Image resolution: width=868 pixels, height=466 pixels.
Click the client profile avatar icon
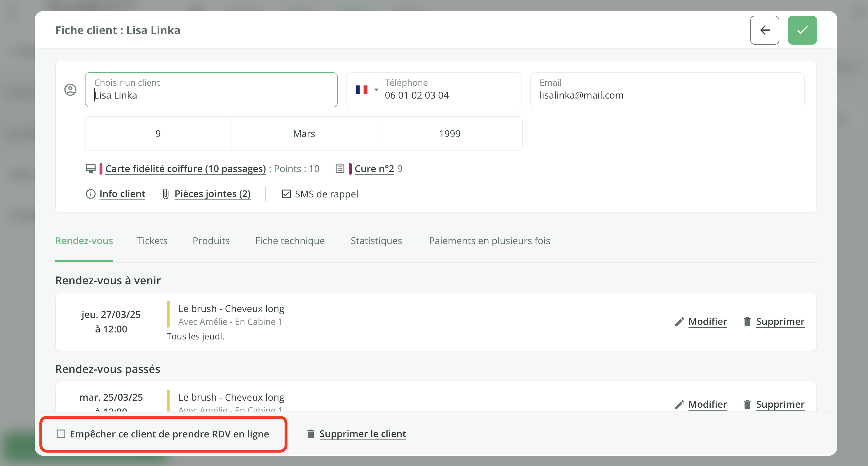coord(70,90)
